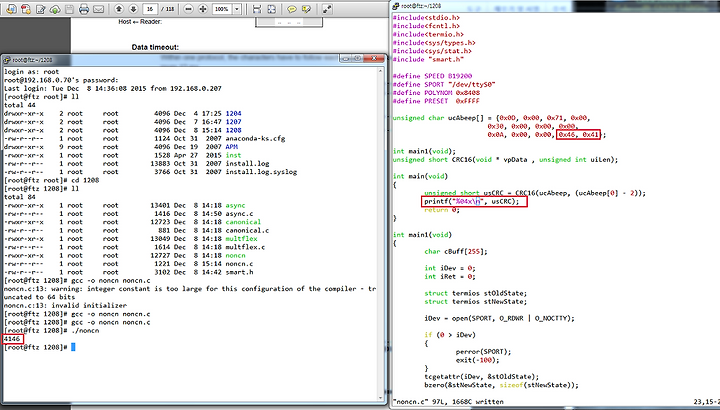This screenshot has height=410, width=720.
Task: Send the PDF by email icon
Action: [98, 9]
